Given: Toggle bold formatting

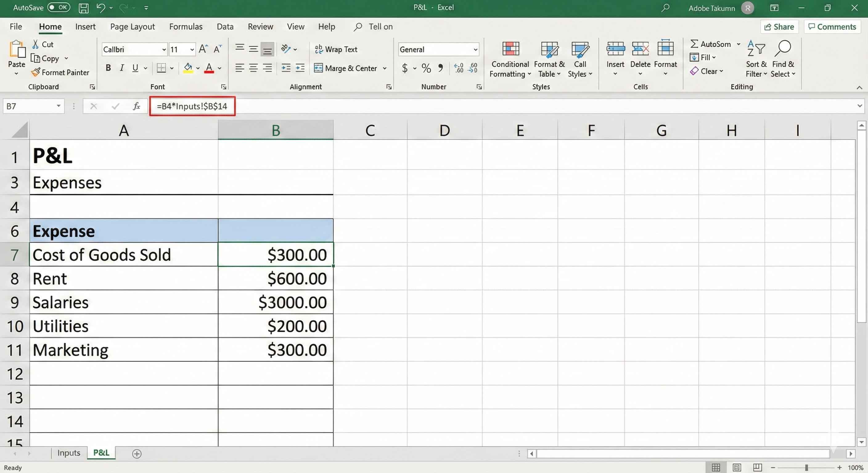Looking at the screenshot, I should point(108,68).
